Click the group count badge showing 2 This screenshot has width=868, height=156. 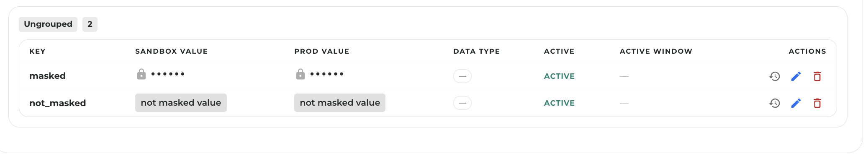click(x=90, y=24)
